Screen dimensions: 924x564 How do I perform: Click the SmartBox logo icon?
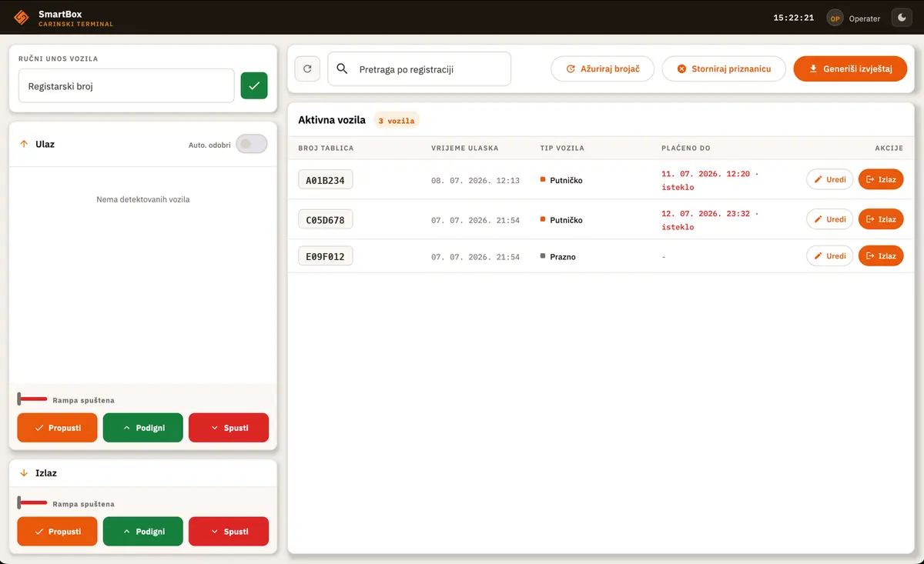click(x=22, y=18)
